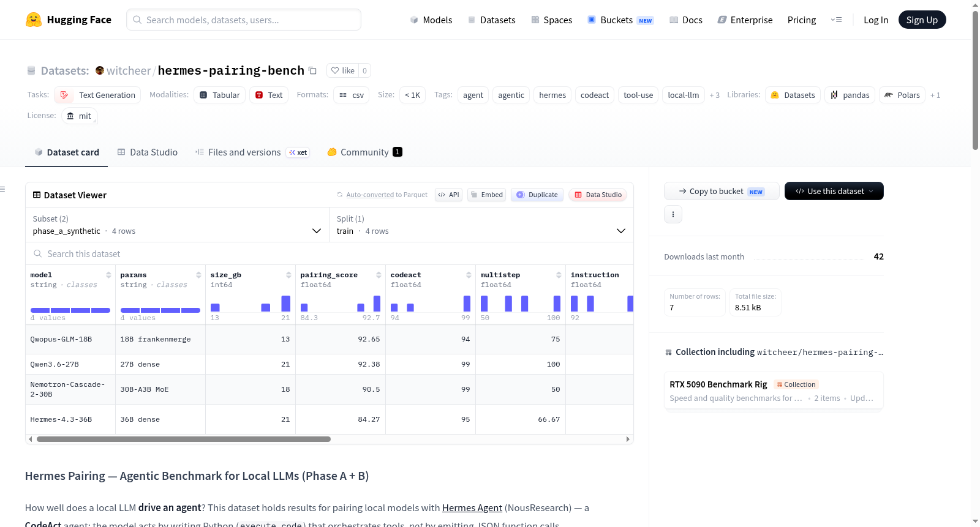Click the Sign Up button
Viewport: 980px width, 527px height.
[922, 20]
